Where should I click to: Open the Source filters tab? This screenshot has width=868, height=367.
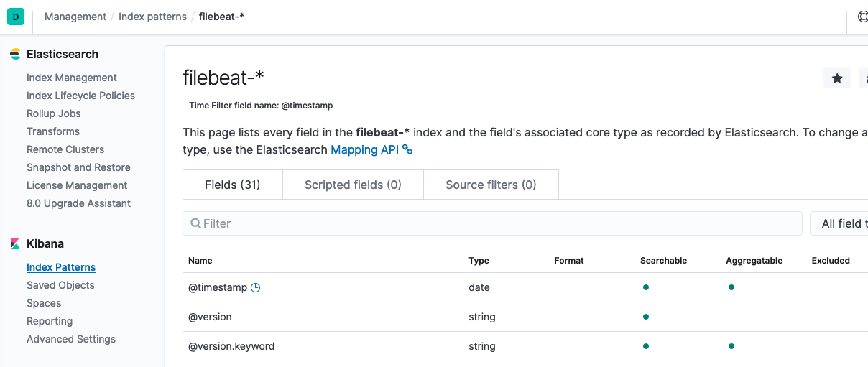coord(491,185)
